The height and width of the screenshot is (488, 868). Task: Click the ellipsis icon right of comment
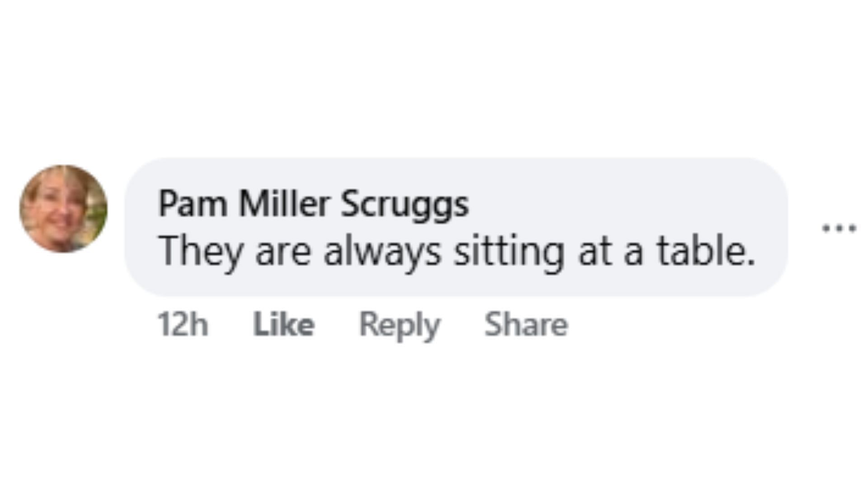(839, 229)
